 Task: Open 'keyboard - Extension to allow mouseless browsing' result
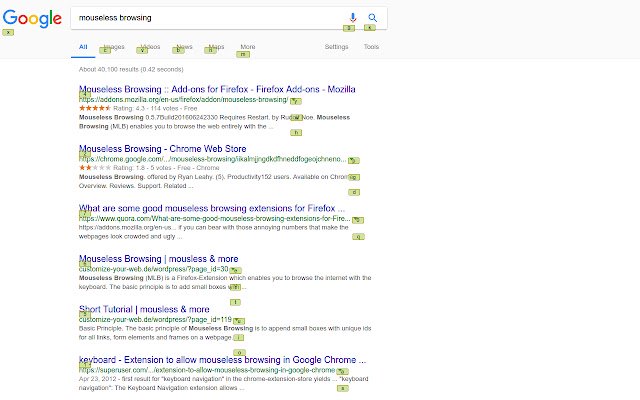[x=222, y=360]
